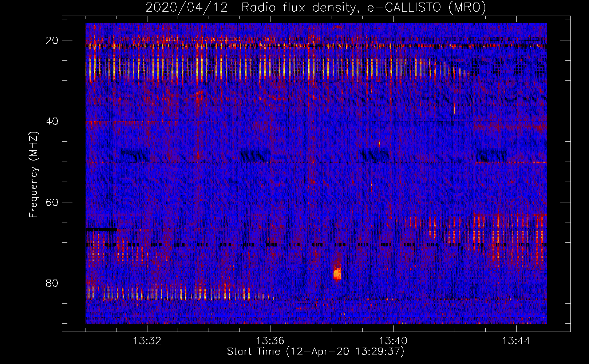Click the 'Start Time (12-Apr-20 13:29:37)' label
This screenshot has width=589, height=364.
[x=316, y=352]
